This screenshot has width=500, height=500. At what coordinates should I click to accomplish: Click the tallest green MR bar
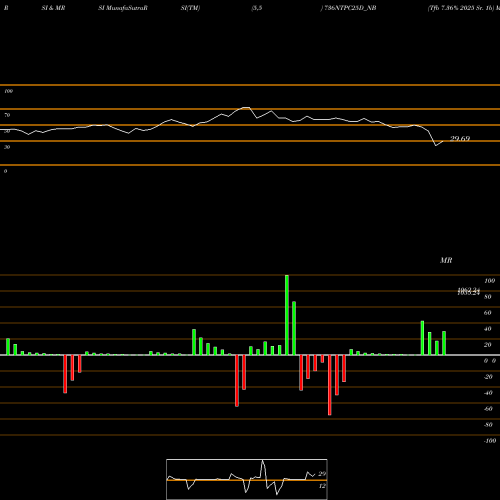[x=287, y=315]
